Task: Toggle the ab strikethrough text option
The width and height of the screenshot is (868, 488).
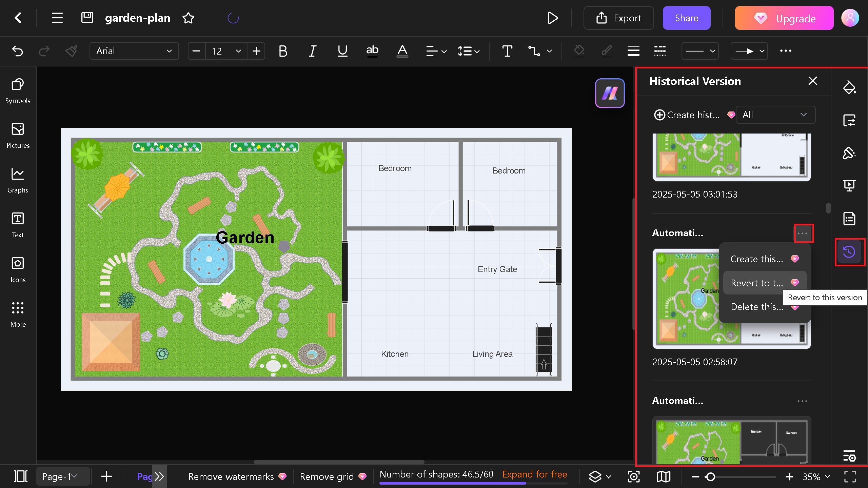Action: click(x=372, y=51)
